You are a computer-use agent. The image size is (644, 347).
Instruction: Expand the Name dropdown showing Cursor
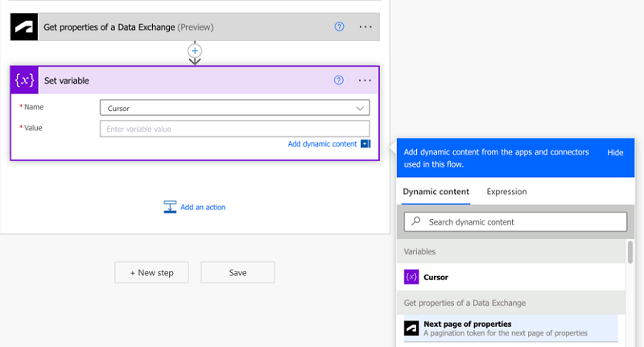360,108
